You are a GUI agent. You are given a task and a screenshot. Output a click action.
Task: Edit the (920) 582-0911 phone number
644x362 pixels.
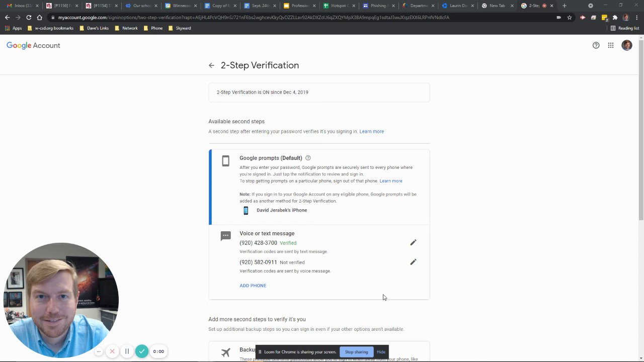(x=413, y=262)
